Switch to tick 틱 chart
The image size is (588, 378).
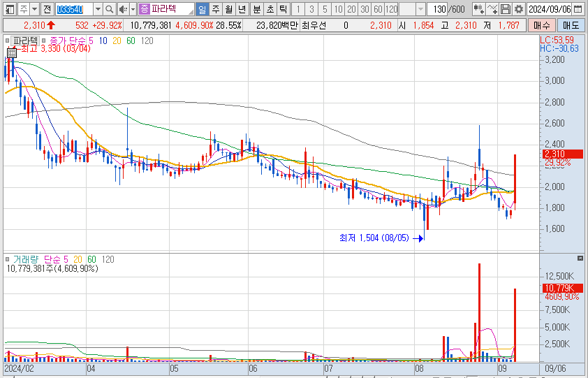point(284,9)
